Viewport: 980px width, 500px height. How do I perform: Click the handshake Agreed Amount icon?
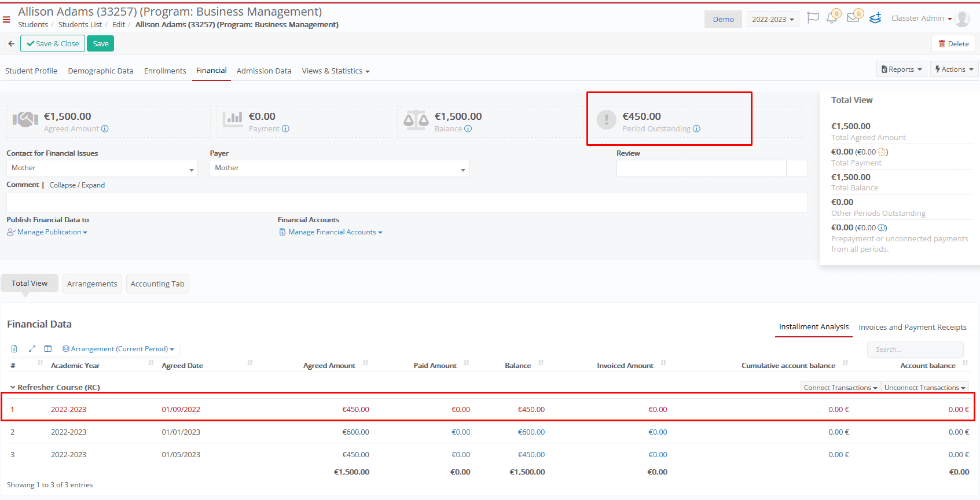pos(25,120)
